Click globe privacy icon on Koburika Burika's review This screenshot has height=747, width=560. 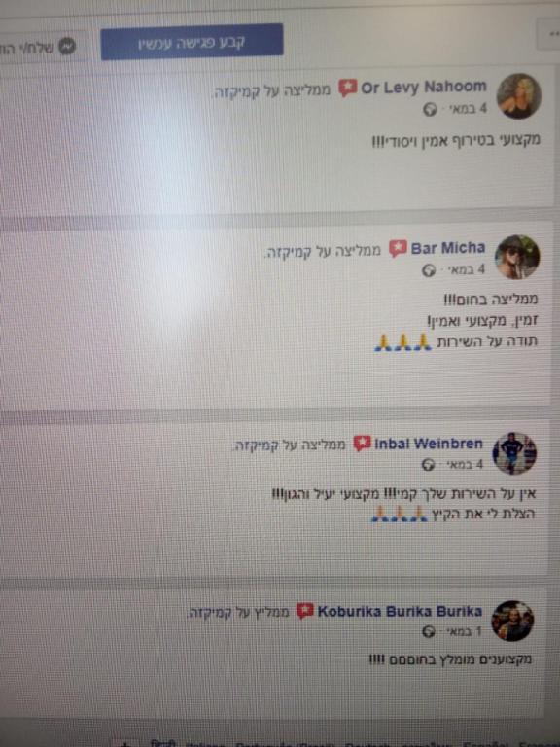coord(428,631)
